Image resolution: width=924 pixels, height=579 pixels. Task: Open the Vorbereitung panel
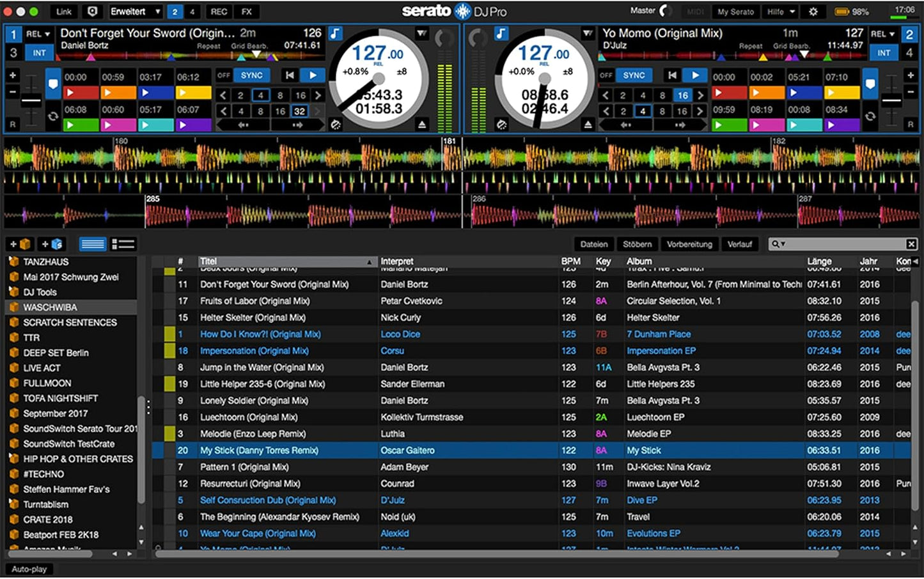689,243
